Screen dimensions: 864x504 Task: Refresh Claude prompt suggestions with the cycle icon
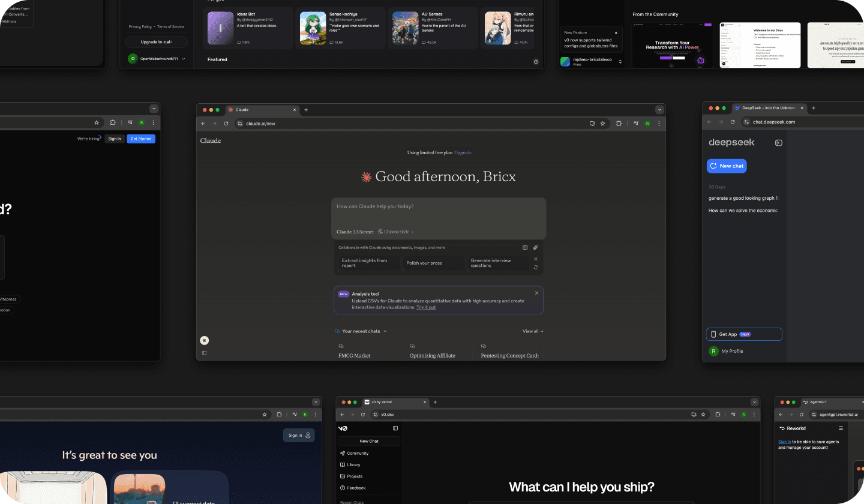coord(536,267)
